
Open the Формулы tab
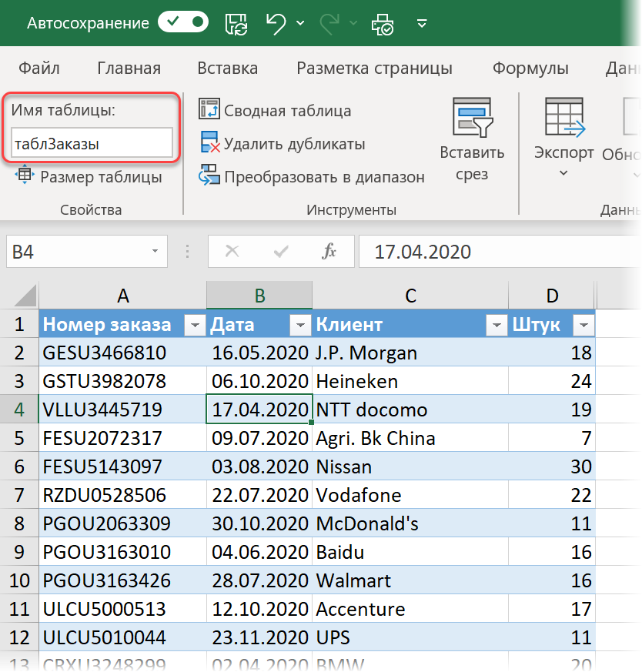click(530, 69)
